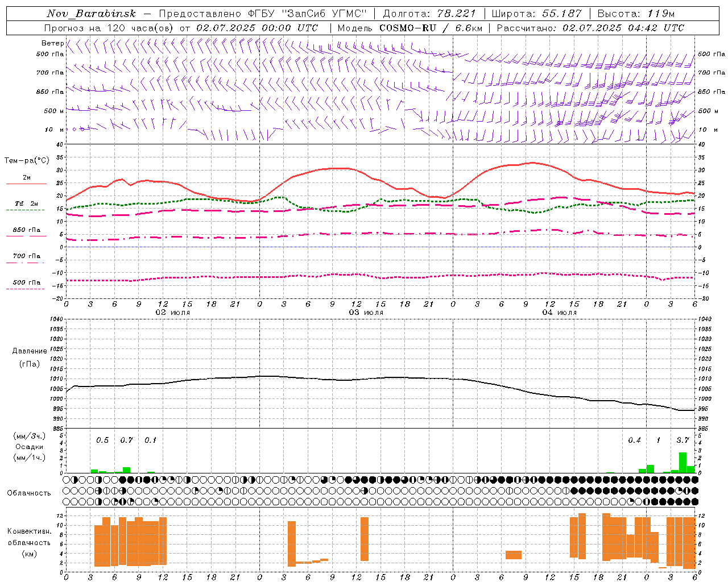Click the "2м" temperature legend entry
Screen dimensions: 728x582
[27, 177]
